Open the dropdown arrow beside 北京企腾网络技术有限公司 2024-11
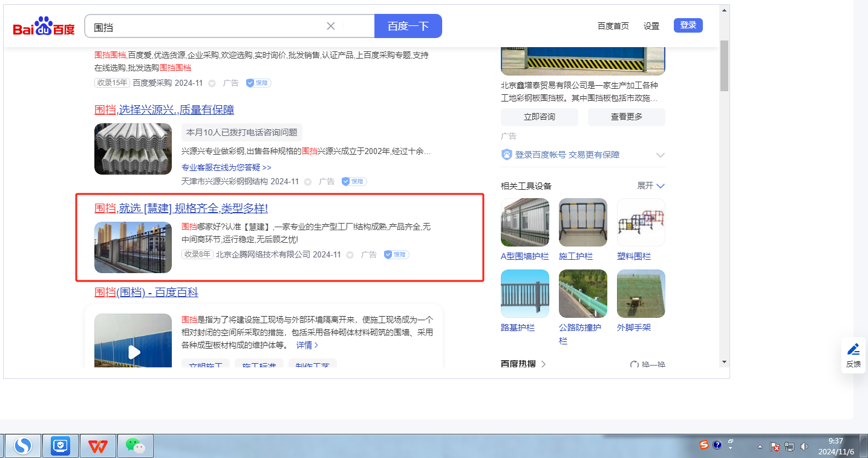 tap(350, 255)
